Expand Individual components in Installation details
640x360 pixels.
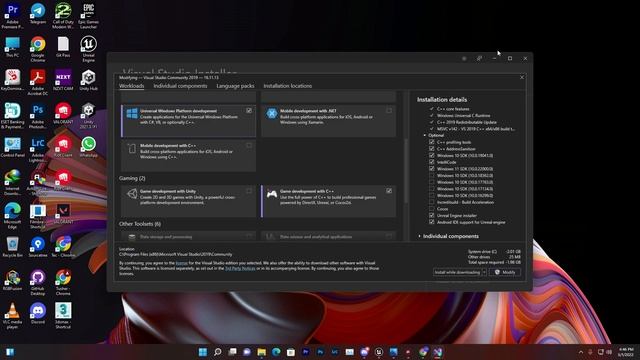click(420, 236)
